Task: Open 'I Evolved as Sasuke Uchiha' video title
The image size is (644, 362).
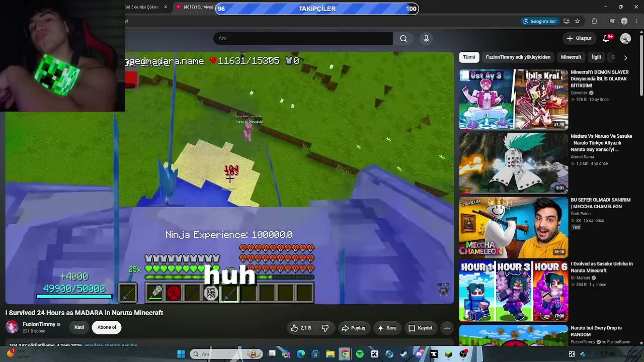Action: (x=602, y=267)
